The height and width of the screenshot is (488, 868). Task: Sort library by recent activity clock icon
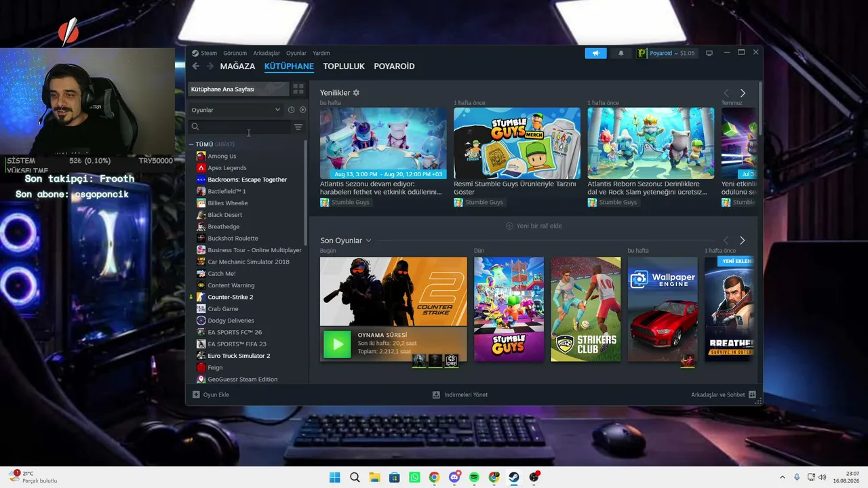[x=291, y=110]
